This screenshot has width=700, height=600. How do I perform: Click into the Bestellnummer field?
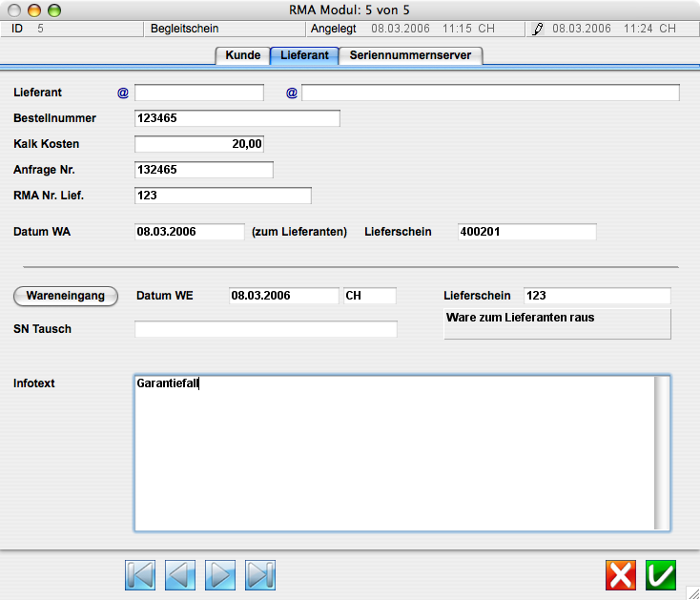pos(237,118)
